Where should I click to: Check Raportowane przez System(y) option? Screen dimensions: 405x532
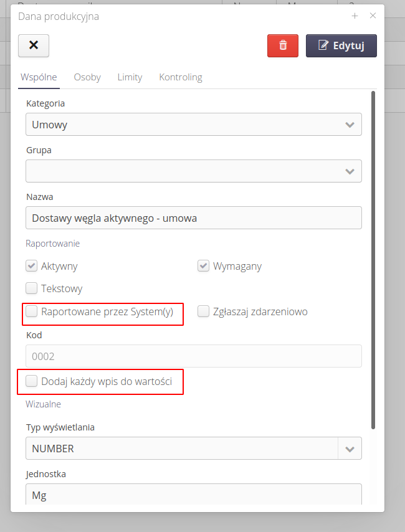(x=32, y=311)
